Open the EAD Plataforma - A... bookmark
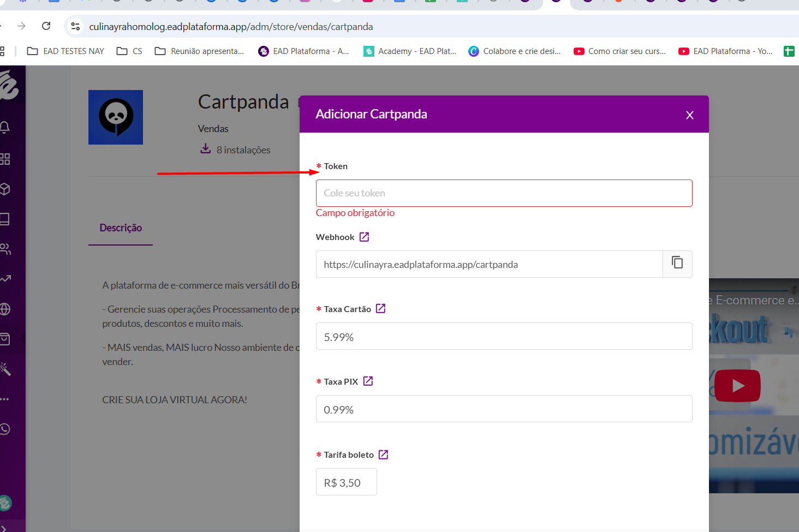This screenshot has height=532, width=799. pos(303,51)
